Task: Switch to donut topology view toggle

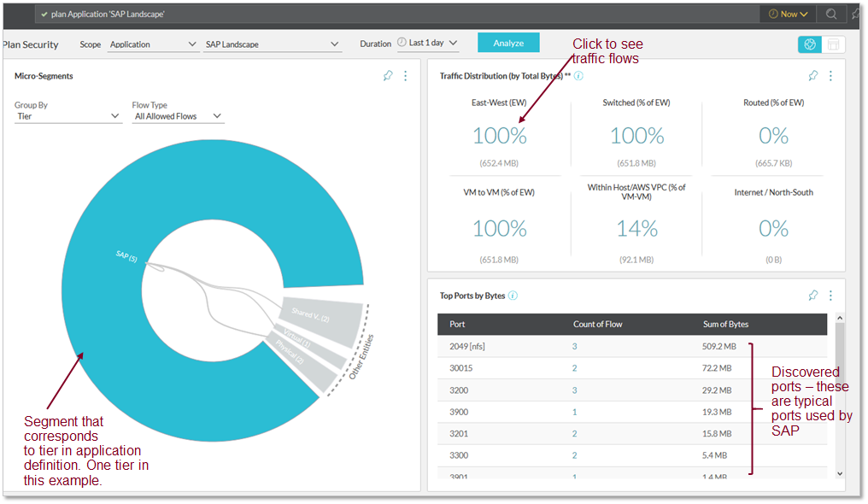Action: pyautogui.click(x=810, y=44)
